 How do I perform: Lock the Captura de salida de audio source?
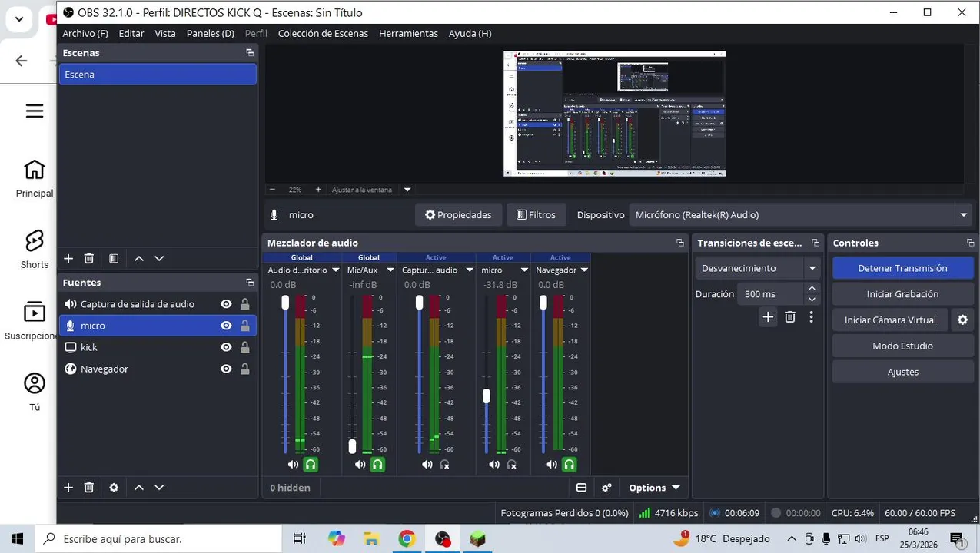(244, 304)
